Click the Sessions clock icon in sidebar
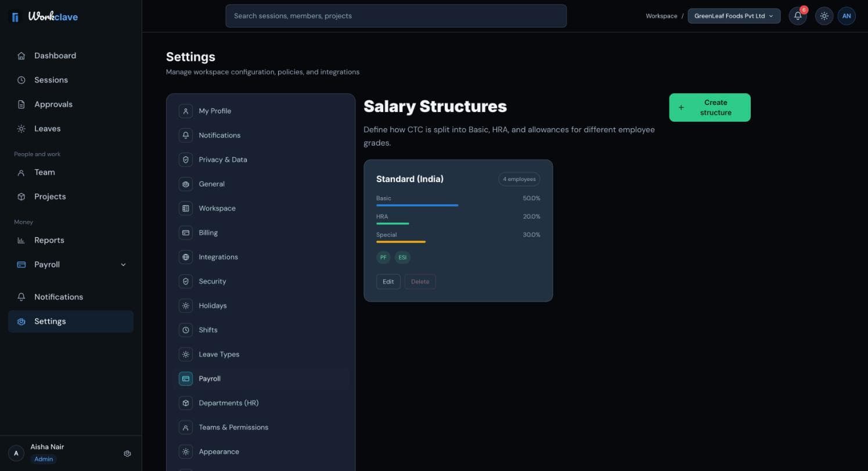 [21, 80]
